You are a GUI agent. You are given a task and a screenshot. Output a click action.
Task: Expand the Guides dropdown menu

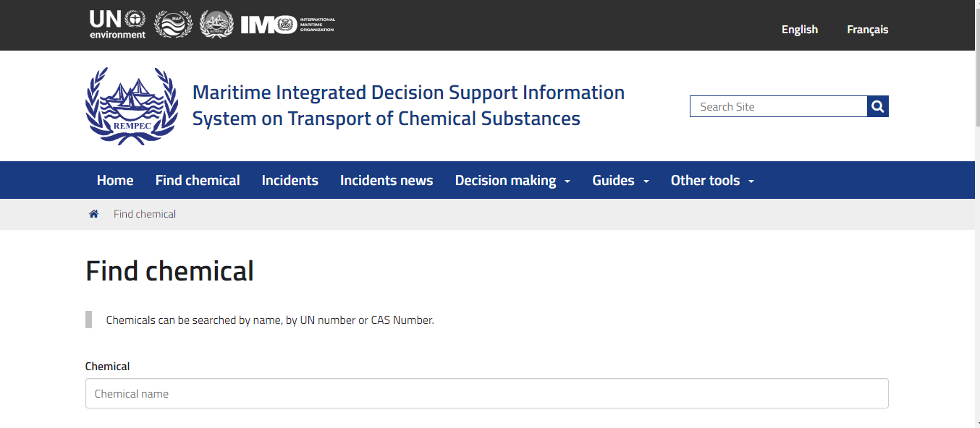pyautogui.click(x=620, y=180)
